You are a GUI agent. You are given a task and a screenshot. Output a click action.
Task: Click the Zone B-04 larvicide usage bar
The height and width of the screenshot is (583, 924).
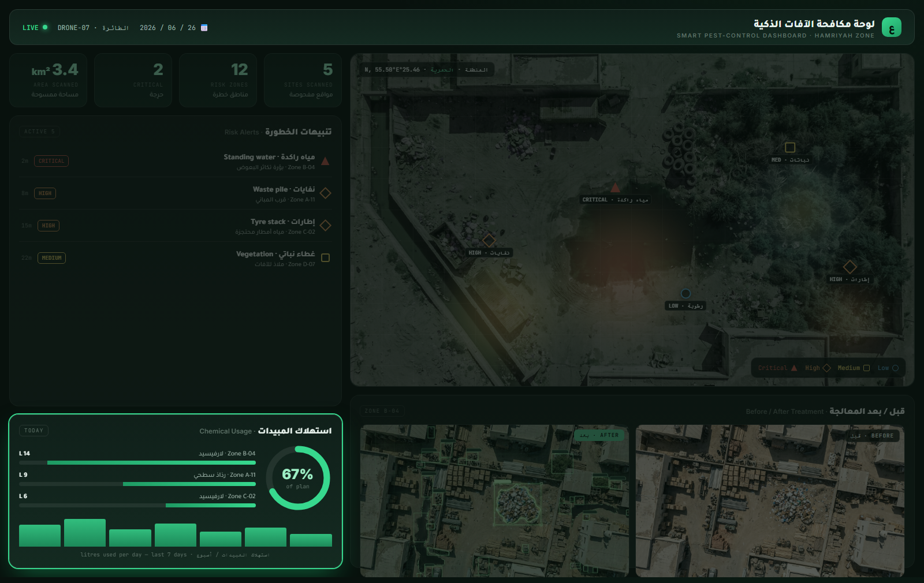[137, 462]
